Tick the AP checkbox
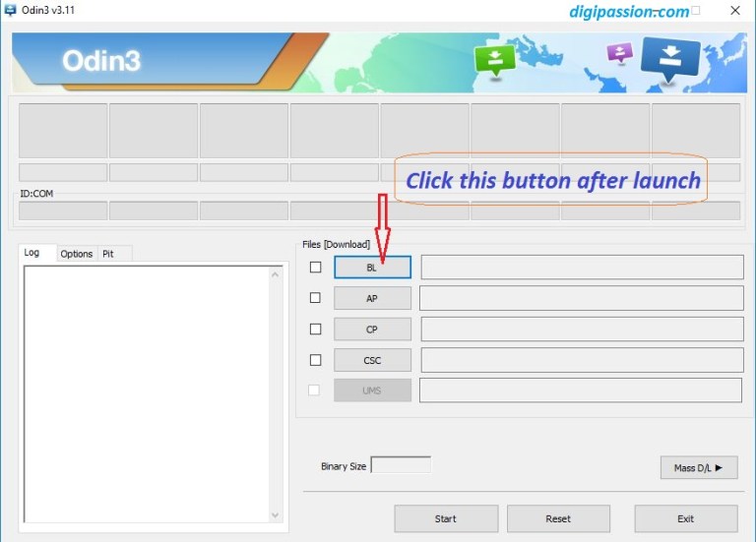This screenshot has width=756, height=542. pos(315,298)
